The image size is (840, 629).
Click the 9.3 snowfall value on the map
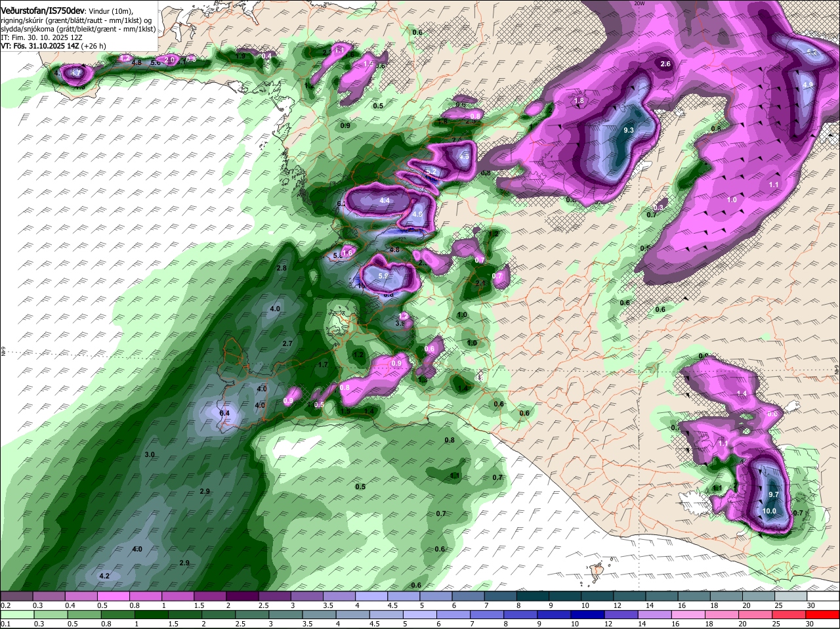tap(628, 131)
